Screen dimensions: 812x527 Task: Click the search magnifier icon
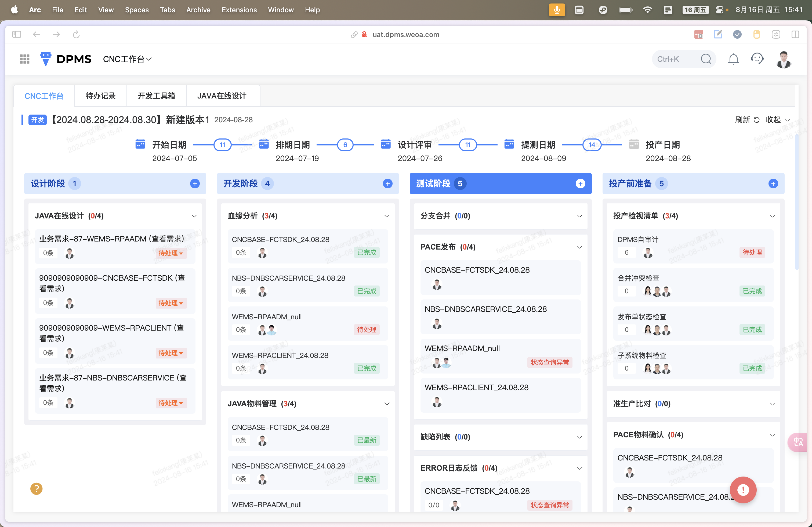coord(706,59)
